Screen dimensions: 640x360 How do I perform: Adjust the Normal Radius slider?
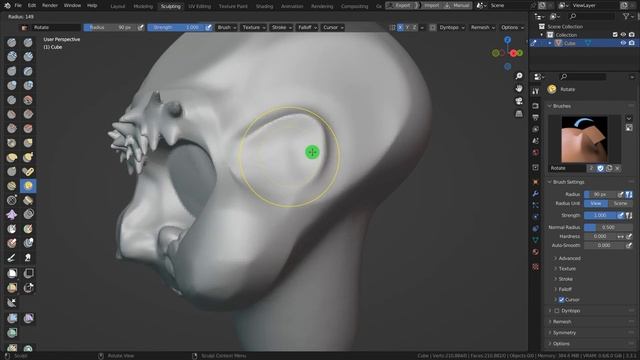tap(608, 227)
